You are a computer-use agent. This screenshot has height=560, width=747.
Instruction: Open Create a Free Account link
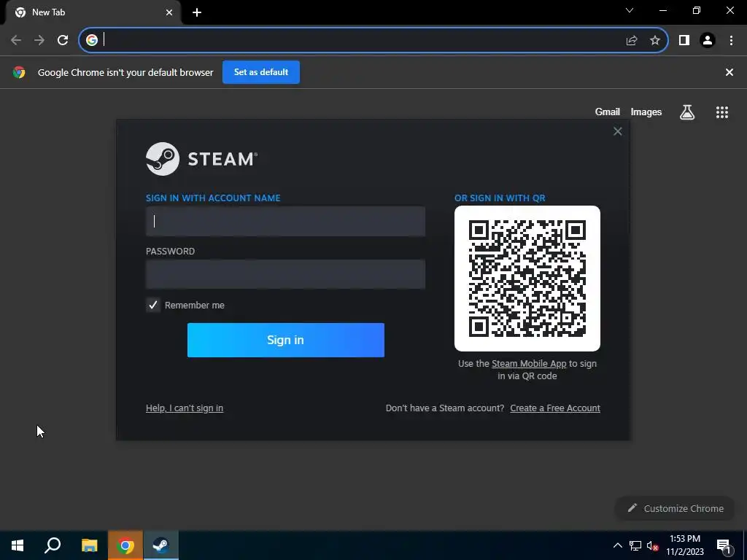(555, 408)
